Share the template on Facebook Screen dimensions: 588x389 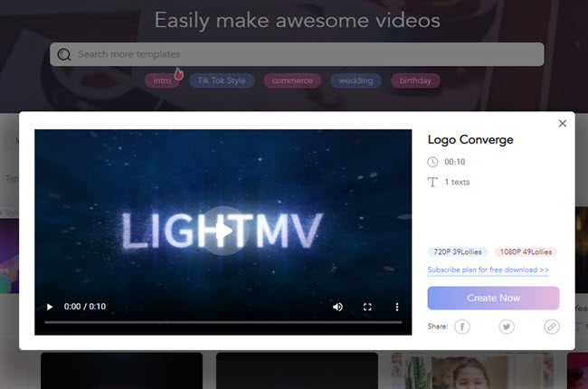462,327
